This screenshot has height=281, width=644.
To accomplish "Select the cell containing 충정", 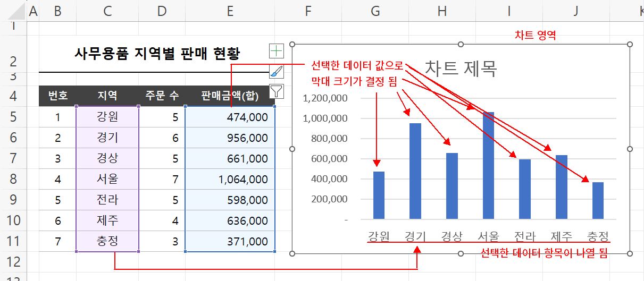I will coord(107,241).
